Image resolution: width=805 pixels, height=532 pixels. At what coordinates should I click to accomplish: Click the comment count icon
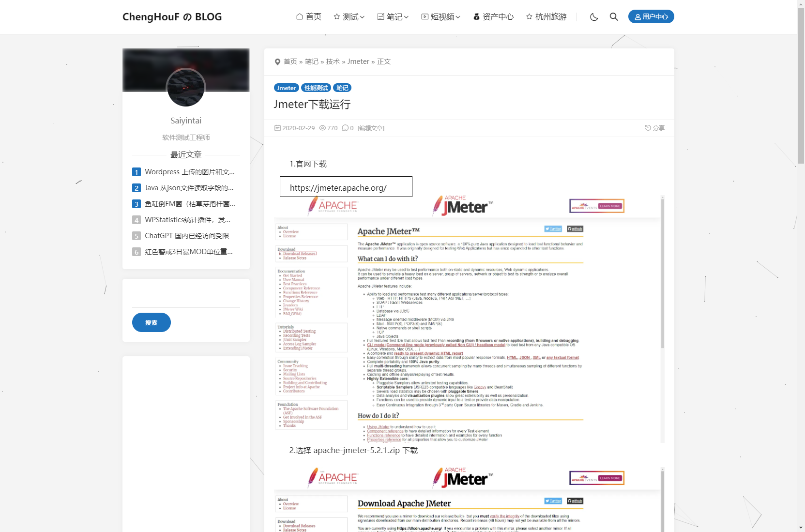point(346,128)
